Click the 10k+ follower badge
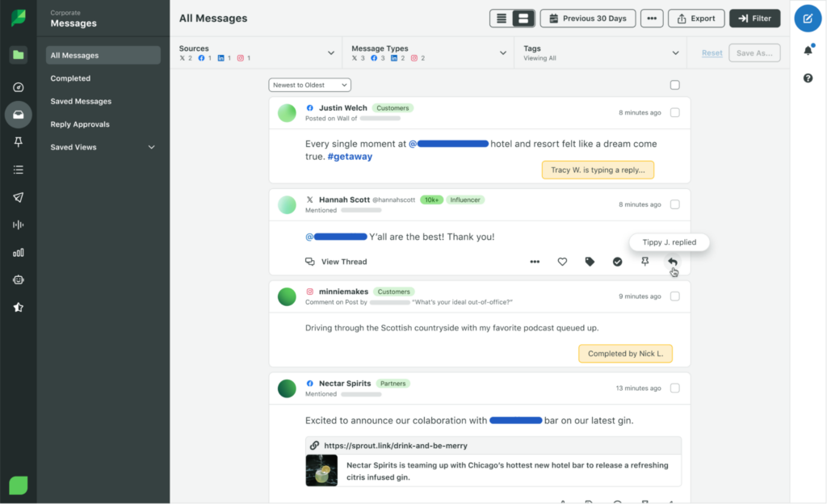Screen dimensions: 827x504 (431, 199)
